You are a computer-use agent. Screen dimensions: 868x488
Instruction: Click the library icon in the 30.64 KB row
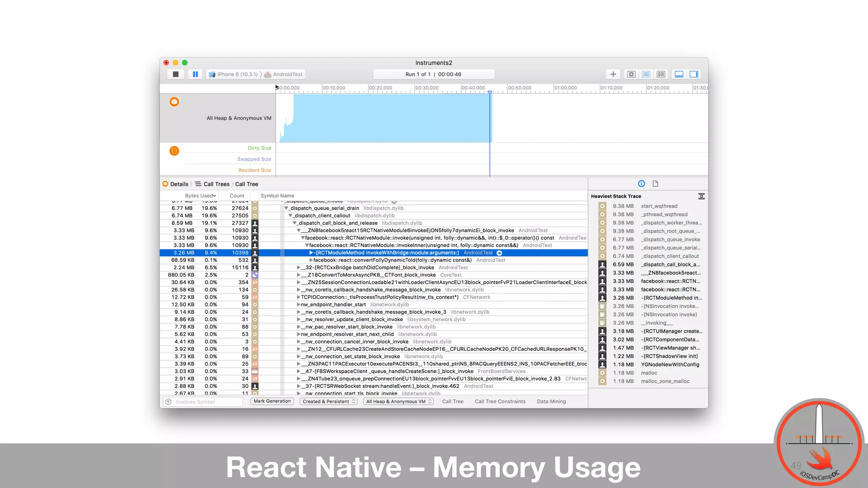coord(255,283)
